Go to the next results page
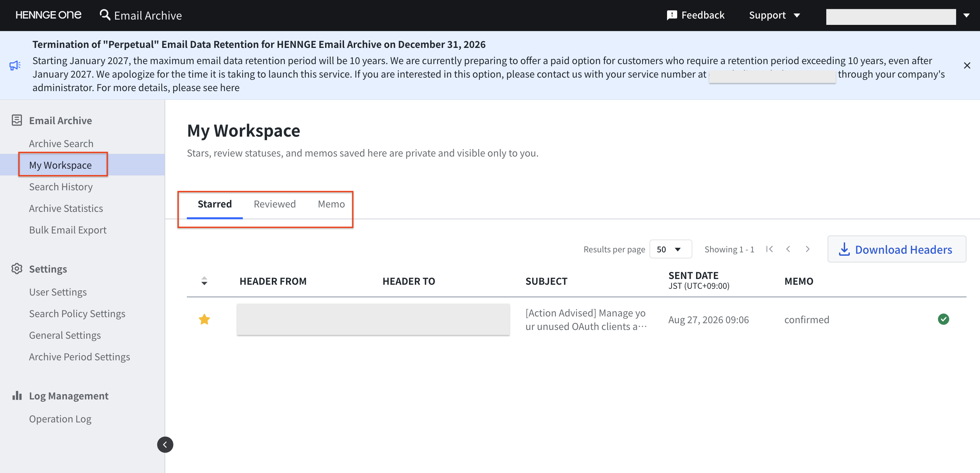 coord(807,249)
